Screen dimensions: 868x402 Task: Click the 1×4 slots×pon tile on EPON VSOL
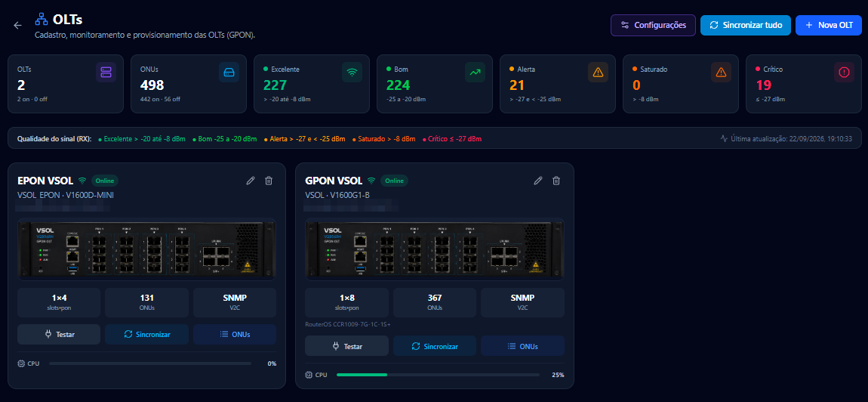(x=59, y=302)
